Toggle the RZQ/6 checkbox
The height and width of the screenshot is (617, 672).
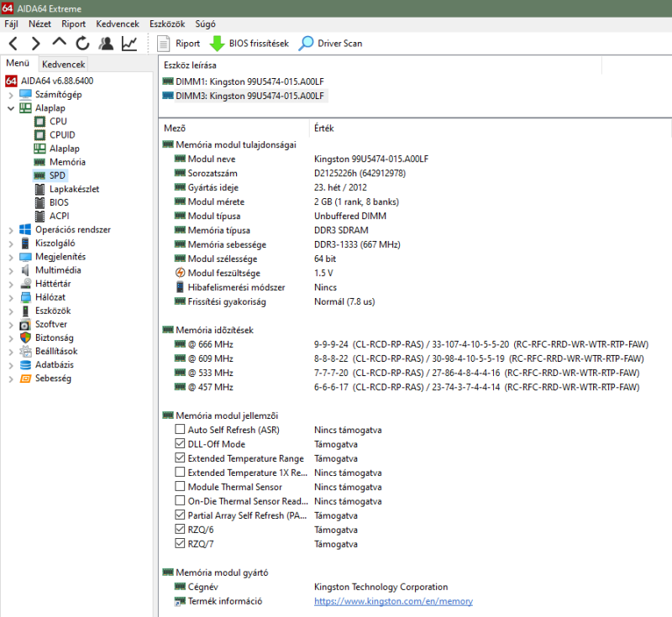tap(180, 529)
